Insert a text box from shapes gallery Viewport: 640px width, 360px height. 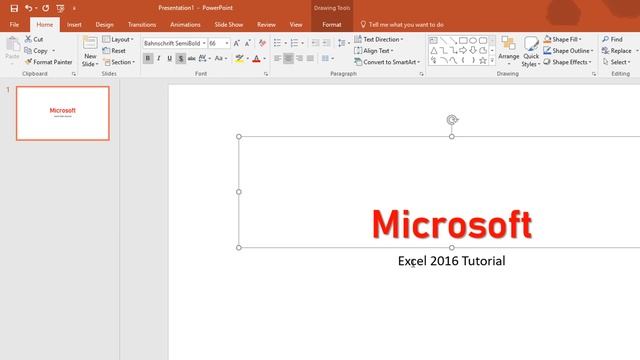coord(433,40)
